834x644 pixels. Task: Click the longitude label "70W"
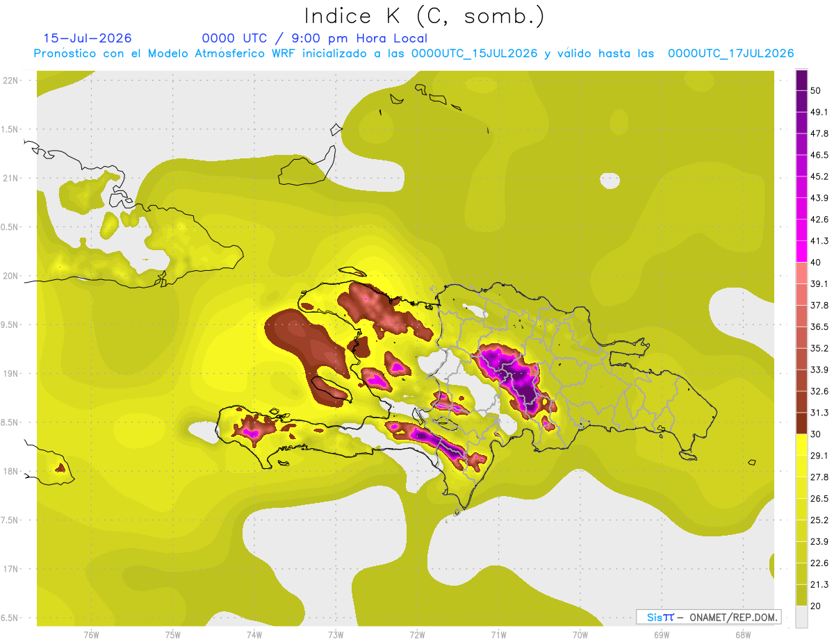click(580, 634)
